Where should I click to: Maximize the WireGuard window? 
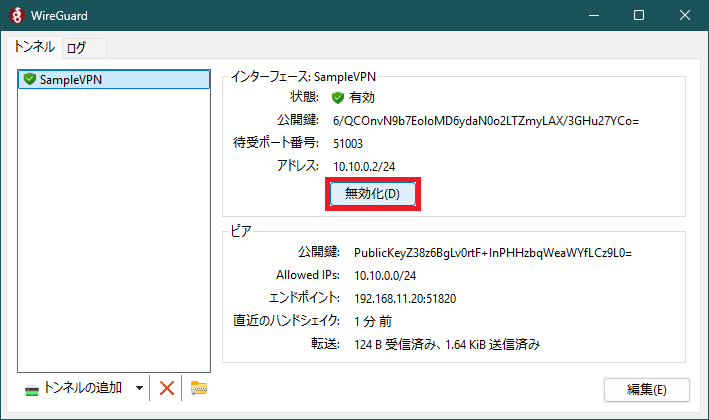(639, 15)
